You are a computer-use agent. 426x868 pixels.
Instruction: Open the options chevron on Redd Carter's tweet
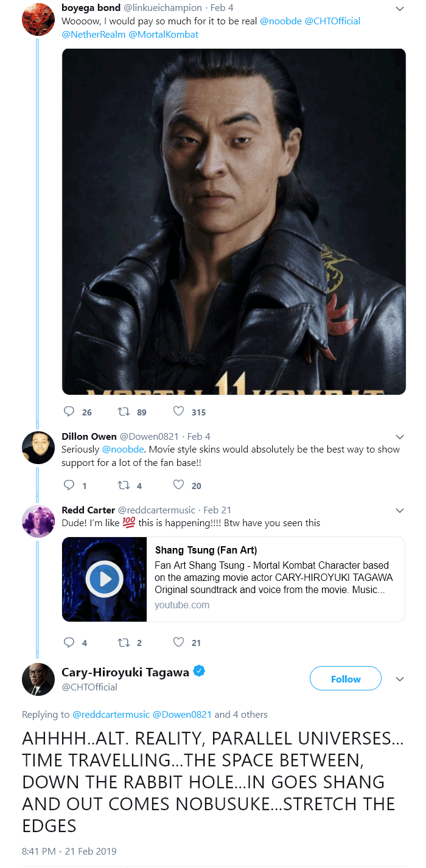coord(400,510)
